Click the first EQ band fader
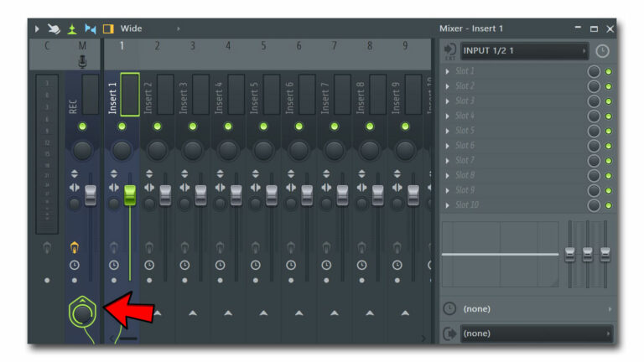644x362 pixels. 569,255
